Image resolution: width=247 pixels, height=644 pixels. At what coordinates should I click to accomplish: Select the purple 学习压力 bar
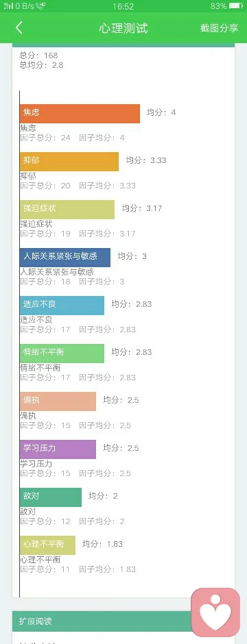coord(58,449)
